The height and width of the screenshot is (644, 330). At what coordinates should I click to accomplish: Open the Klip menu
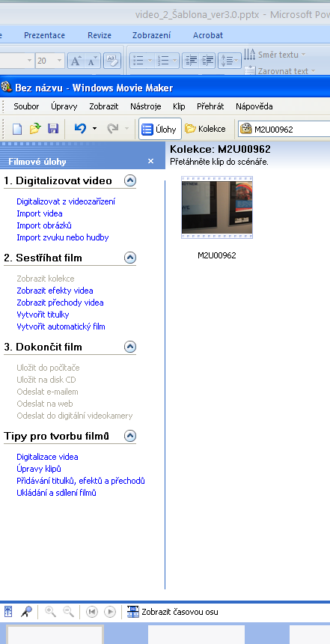click(x=179, y=106)
